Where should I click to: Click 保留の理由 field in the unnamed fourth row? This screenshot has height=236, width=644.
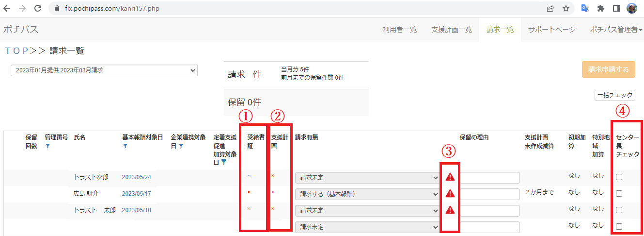click(489, 227)
